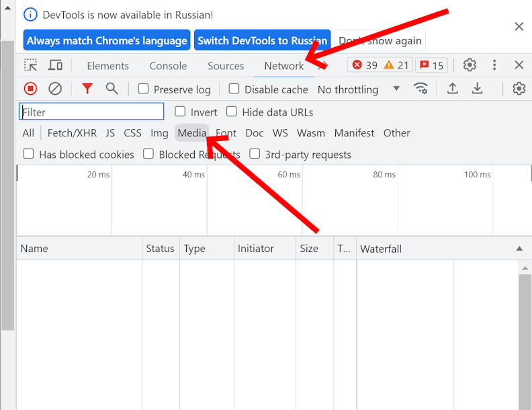Focus the Filter text input

point(91,112)
